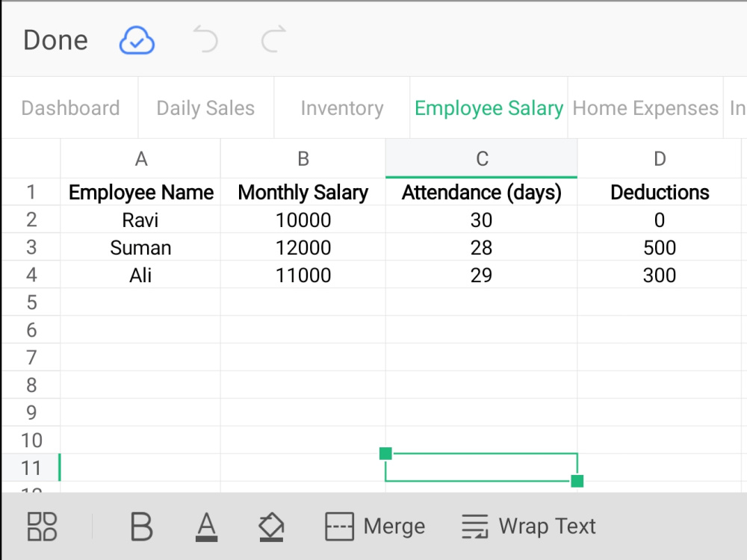Select the deductions cell '300'
747x560 pixels.
click(660, 275)
